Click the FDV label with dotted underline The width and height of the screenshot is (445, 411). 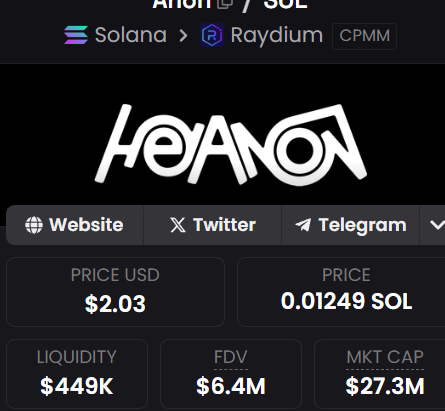(231, 357)
